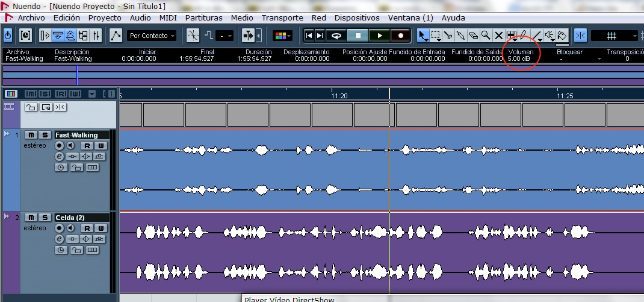Open the Transporte menu

[282, 17]
